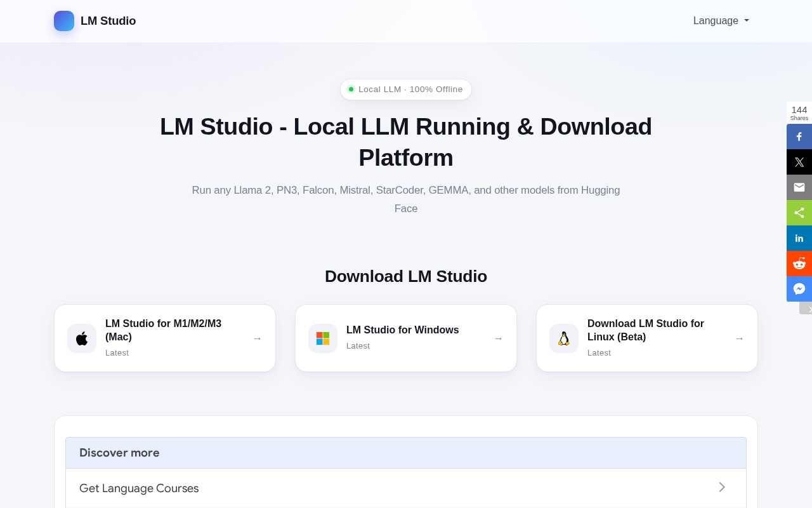Image resolution: width=812 pixels, height=508 pixels.
Task: Open Get Language Courses link
Action: pos(406,488)
